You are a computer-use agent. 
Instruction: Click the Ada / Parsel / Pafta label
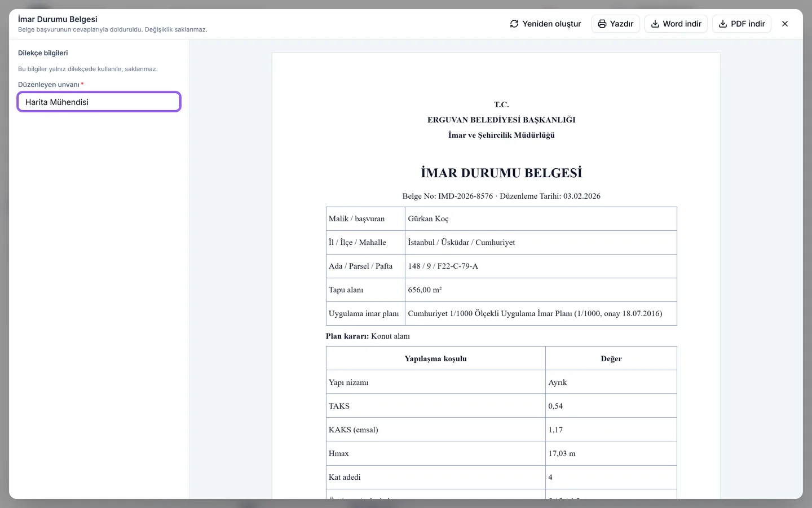point(361,266)
